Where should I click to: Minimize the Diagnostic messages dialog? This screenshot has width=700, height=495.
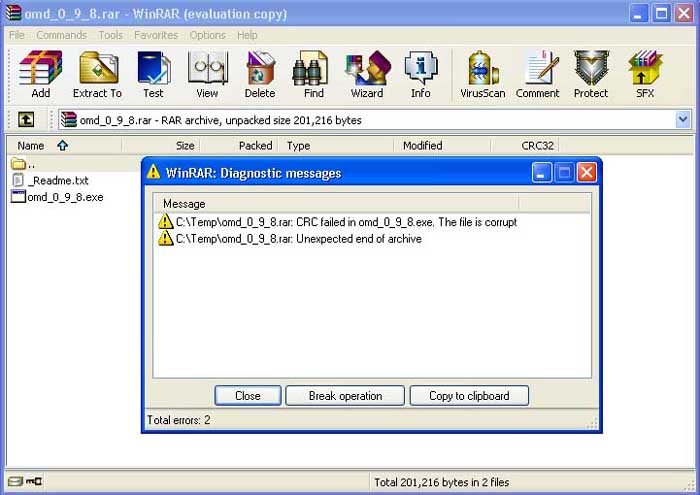[x=542, y=172]
